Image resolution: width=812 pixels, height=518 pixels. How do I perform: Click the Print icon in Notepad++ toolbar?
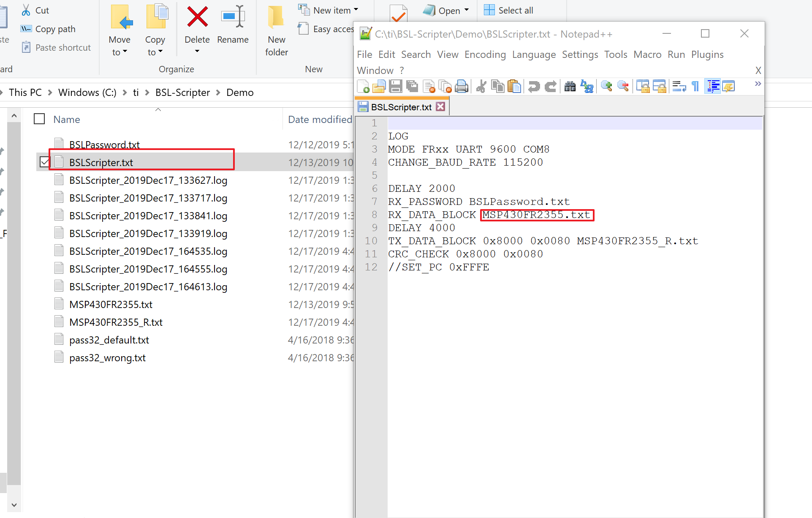point(462,86)
